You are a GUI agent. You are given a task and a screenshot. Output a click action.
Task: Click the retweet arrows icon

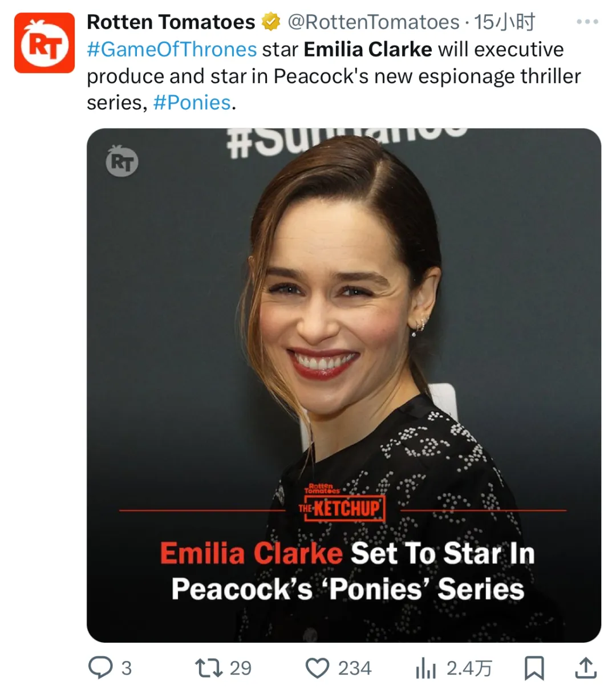coord(208,668)
